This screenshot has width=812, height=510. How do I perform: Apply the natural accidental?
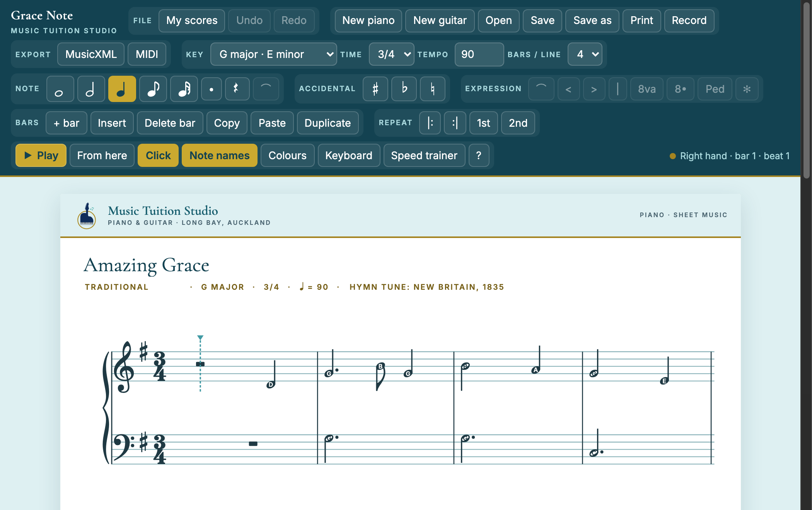pos(432,89)
